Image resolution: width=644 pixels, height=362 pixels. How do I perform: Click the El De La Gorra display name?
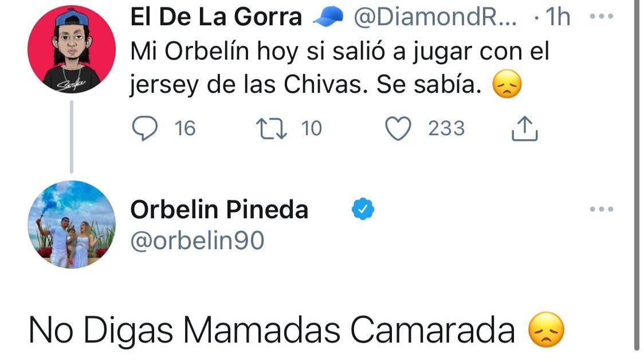tap(217, 18)
